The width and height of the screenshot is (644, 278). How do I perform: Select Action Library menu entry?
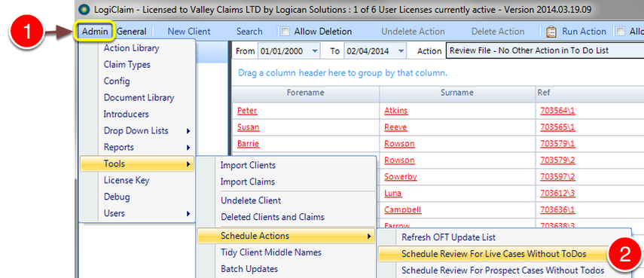pyautogui.click(x=131, y=48)
